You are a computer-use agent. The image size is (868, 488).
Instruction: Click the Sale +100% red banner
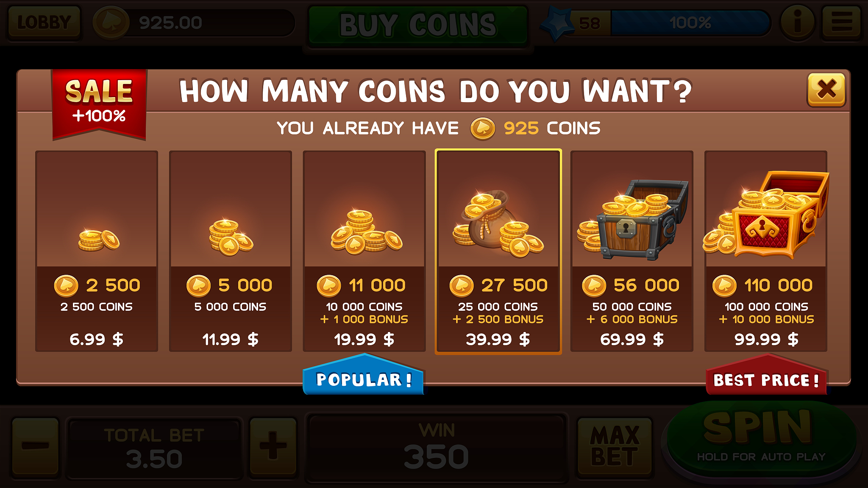[x=99, y=103]
